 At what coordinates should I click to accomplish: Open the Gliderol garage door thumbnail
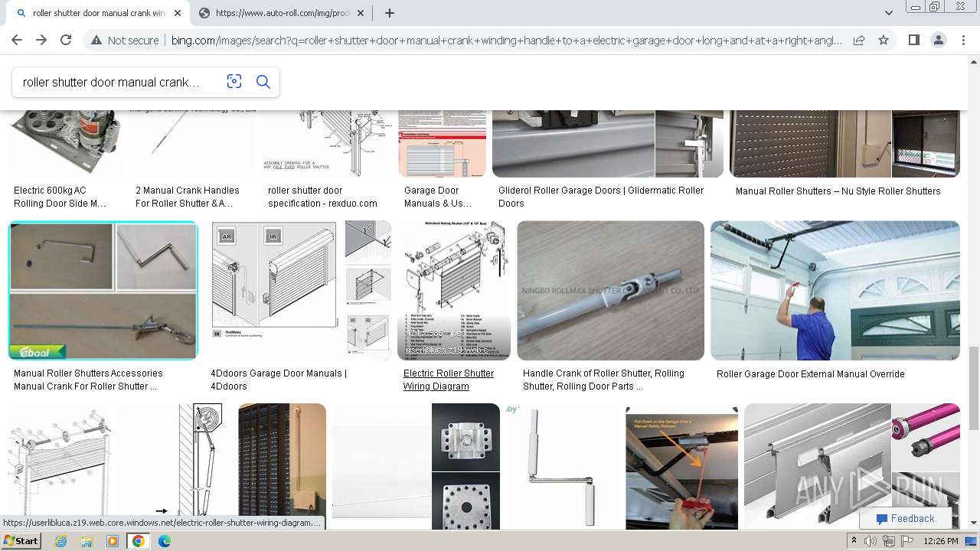click(608, 143)
